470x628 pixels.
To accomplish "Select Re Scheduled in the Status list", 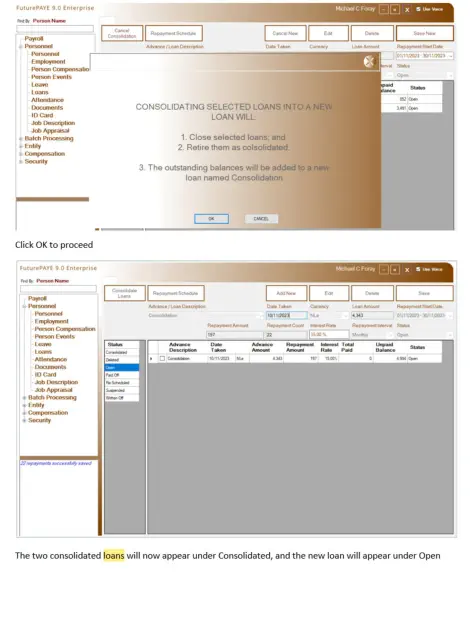I will (122, 382).
